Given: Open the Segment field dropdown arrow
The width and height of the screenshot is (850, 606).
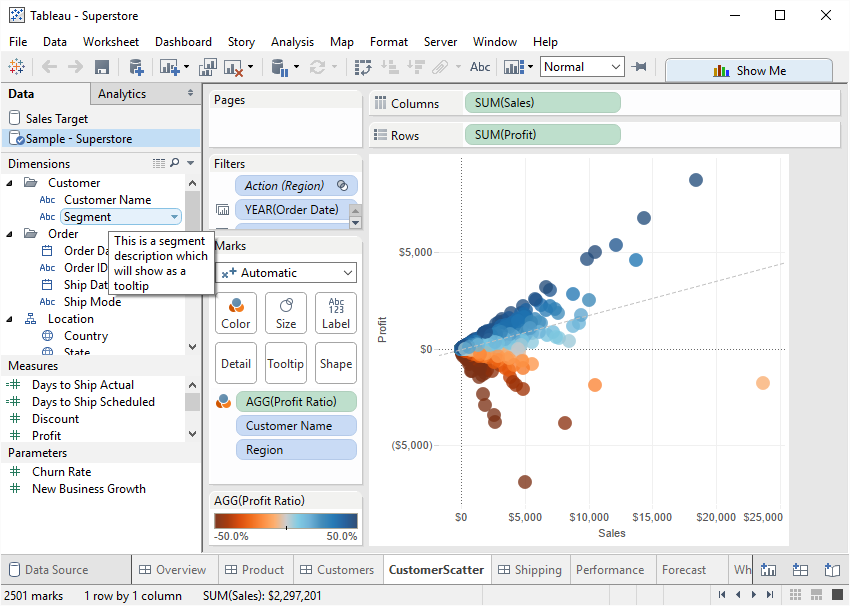Looking at the screenshot, I should pos(174,217).
